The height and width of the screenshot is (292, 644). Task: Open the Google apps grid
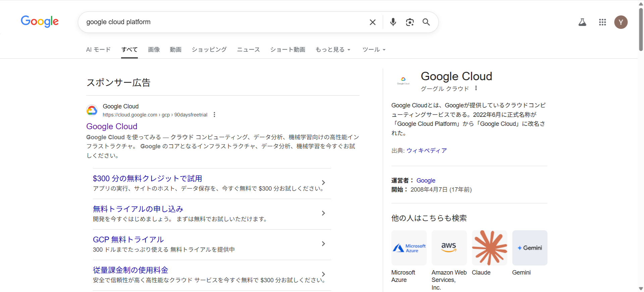[x=602, y=22]
